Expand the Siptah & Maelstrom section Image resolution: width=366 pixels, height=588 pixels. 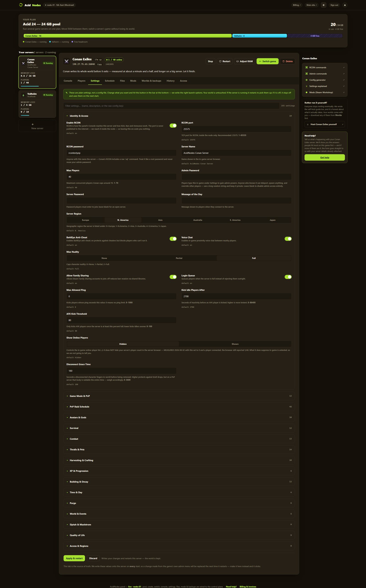179,525
